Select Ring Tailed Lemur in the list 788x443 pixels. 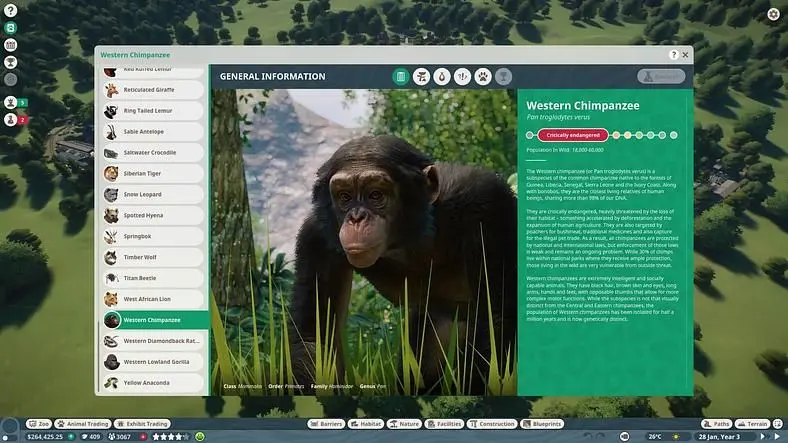click(x=153, y=110)
